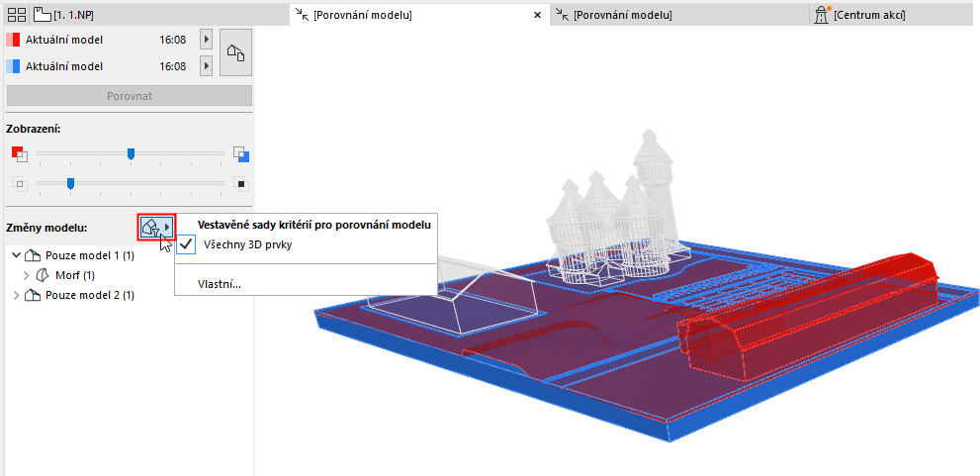980x476 pixels.
Task: Close the active Porovnání modelu tab
Action: (x=537, y=16)
